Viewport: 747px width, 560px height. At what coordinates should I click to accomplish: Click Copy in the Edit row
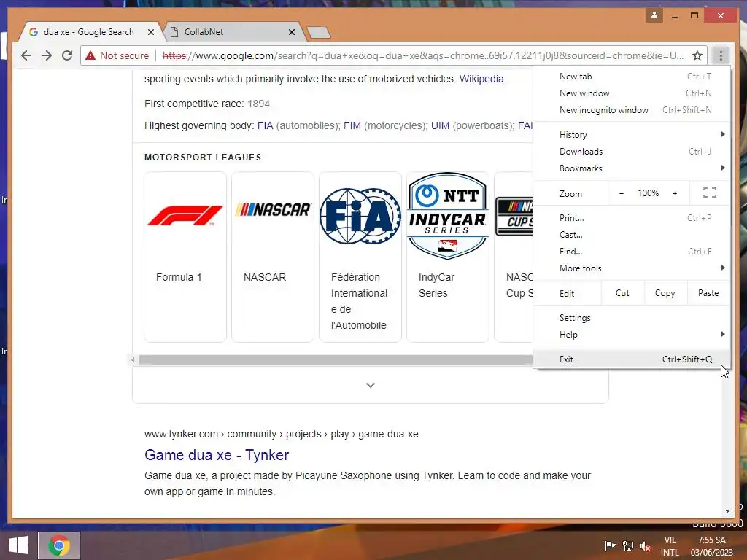click(x=665, y=293)
